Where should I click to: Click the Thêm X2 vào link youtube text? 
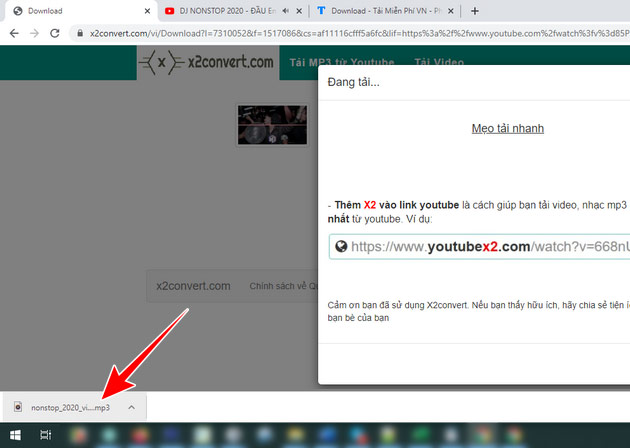click(x=397, y=205)
